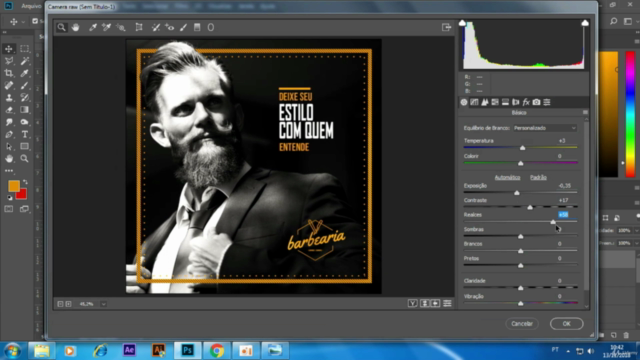Click the Exposição value field
The image size is (640, 360).
tap(564, 186)
